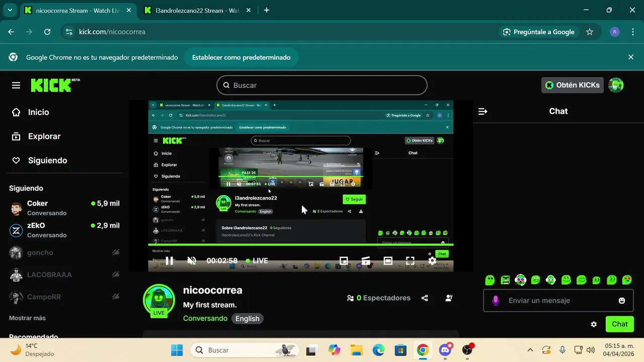The height and width of the screenshot is (362, 644).
Task: Insert the angry square emote
Action: coord(505,280)
